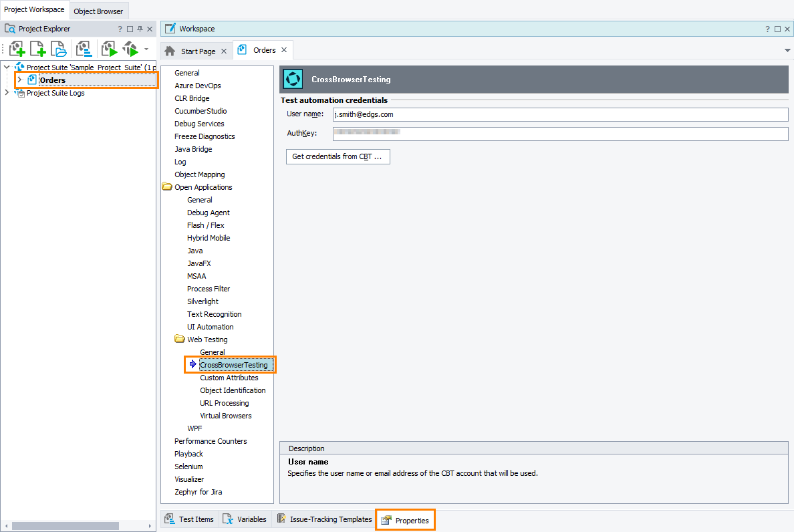The height and width of the screenshot is (532, 794).
Task: Click the Project Suite Logs icon
Action: tap(20, 93)
